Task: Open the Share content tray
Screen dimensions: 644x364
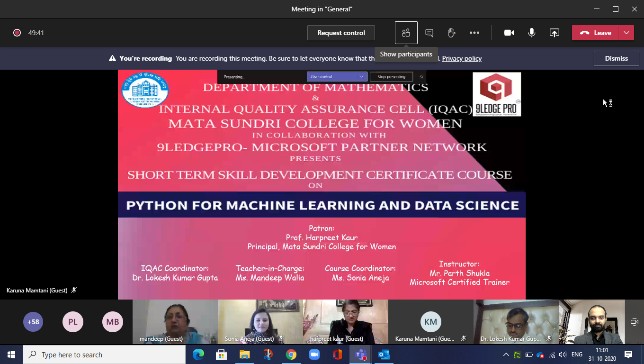Action: 554,33
